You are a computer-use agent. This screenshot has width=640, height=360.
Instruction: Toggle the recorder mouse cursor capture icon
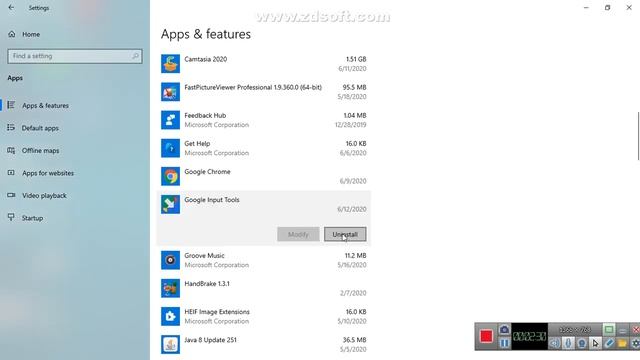pos(595,343)
